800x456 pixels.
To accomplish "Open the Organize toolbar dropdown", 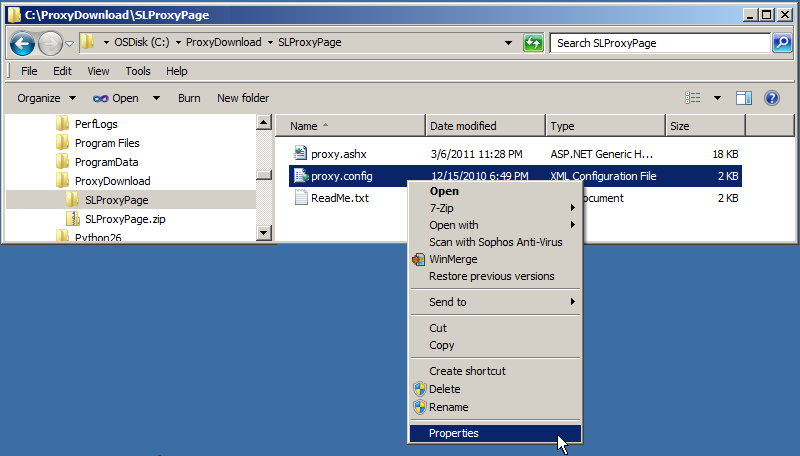I will [x=46, y=98].
